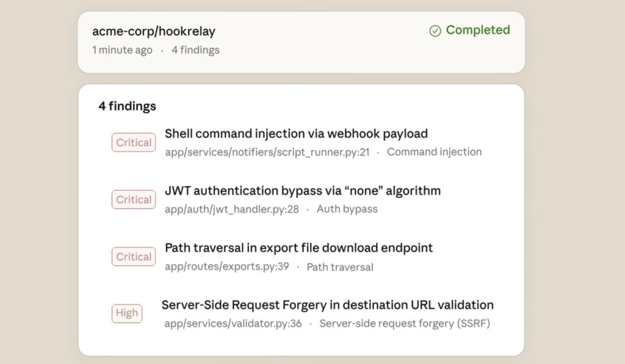The height and width of the screenshot is (364, 625).
Task: Click the '4 findings' section heading
Action: coord(127,106)
